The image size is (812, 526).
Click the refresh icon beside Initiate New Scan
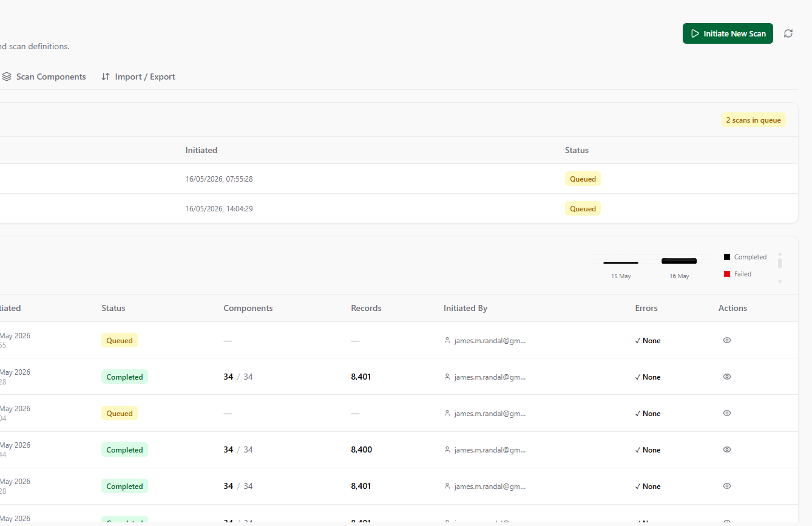click(x=788, y=33)
